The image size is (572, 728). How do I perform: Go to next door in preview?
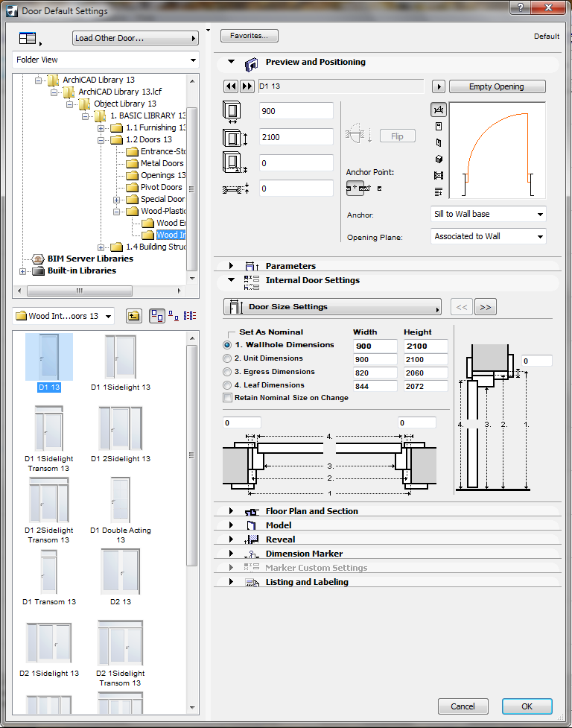click(x=247, y=86)
